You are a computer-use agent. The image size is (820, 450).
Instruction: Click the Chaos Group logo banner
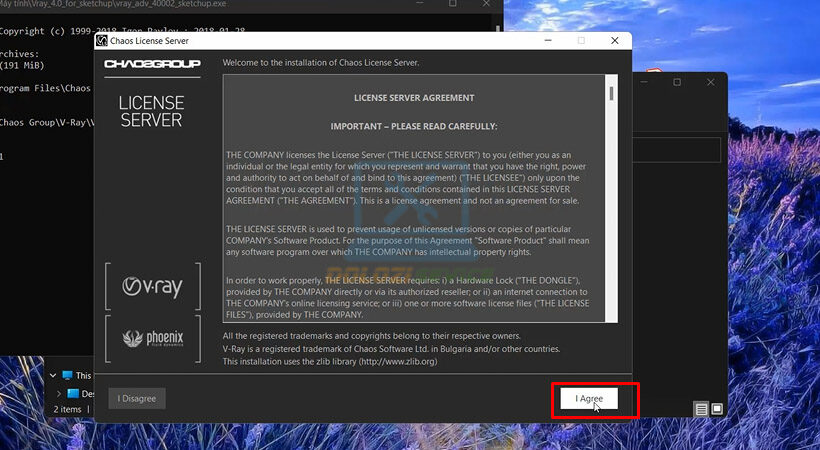[x=152, y=63]
